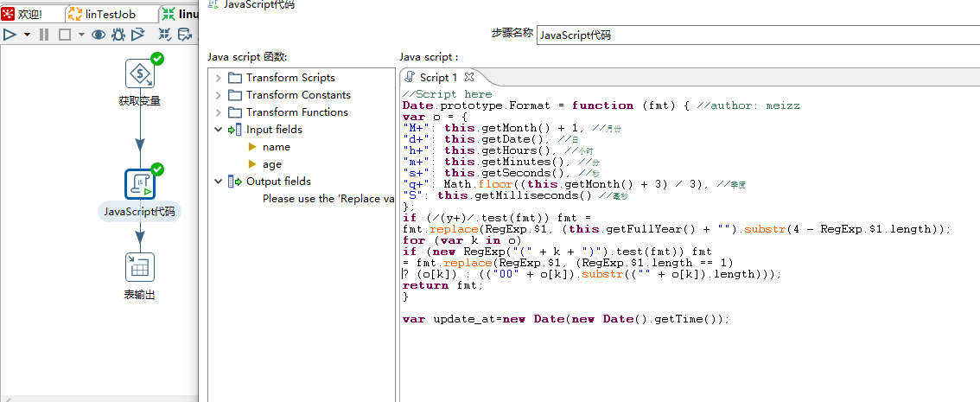Run the transformation with the play icon

10,35
